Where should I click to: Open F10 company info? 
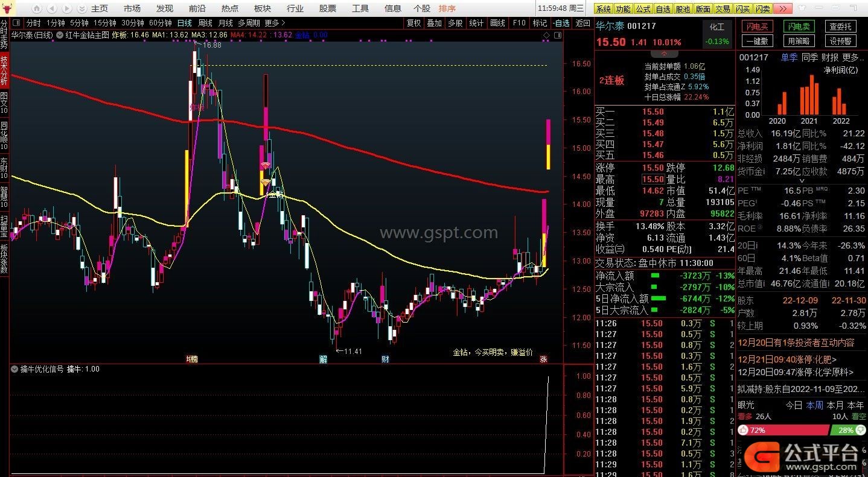point(519,23)
